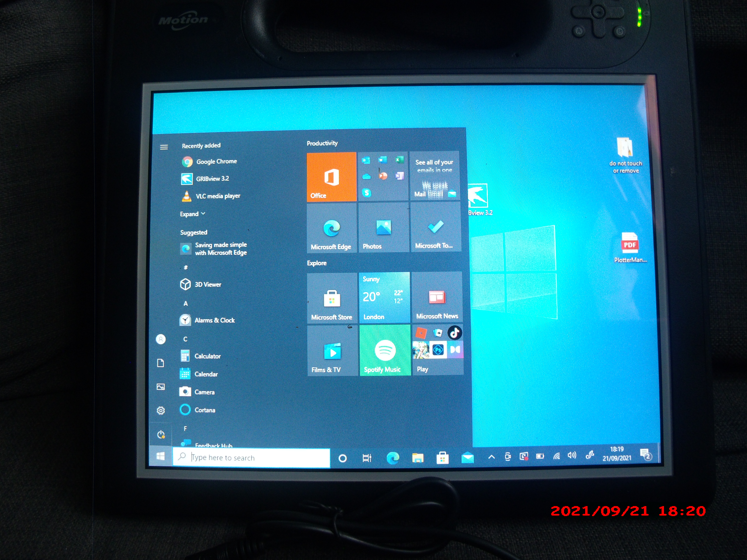Open Documents from the Start sidebar
The image size is (747, 560).
pyautogui.click(x=161, y=363)
